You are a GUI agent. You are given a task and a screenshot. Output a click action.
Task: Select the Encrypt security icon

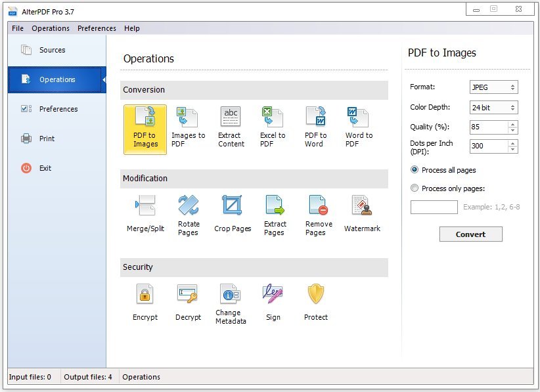(145, 303)
